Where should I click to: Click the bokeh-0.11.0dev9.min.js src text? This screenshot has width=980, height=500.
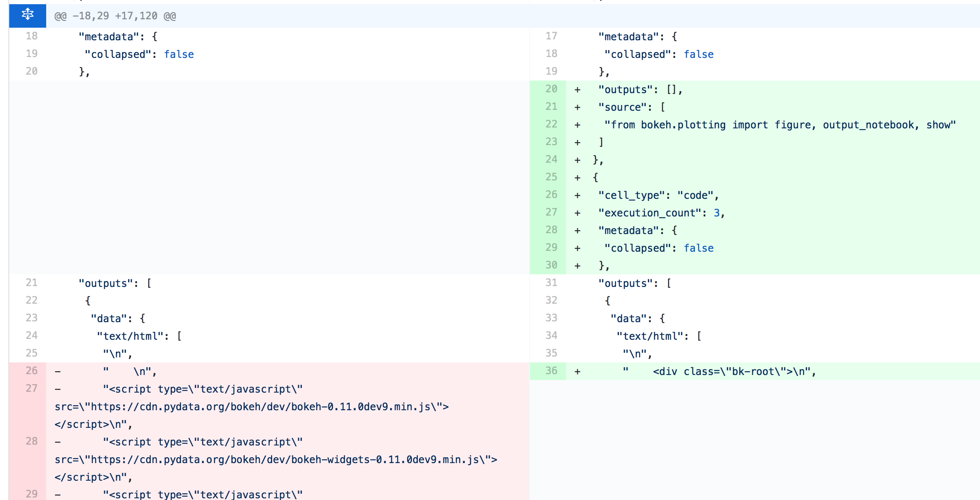[x=252, y=407]
